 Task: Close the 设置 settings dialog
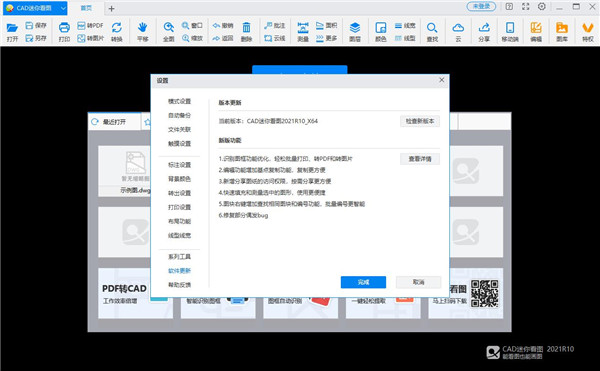tap(442, 80)
